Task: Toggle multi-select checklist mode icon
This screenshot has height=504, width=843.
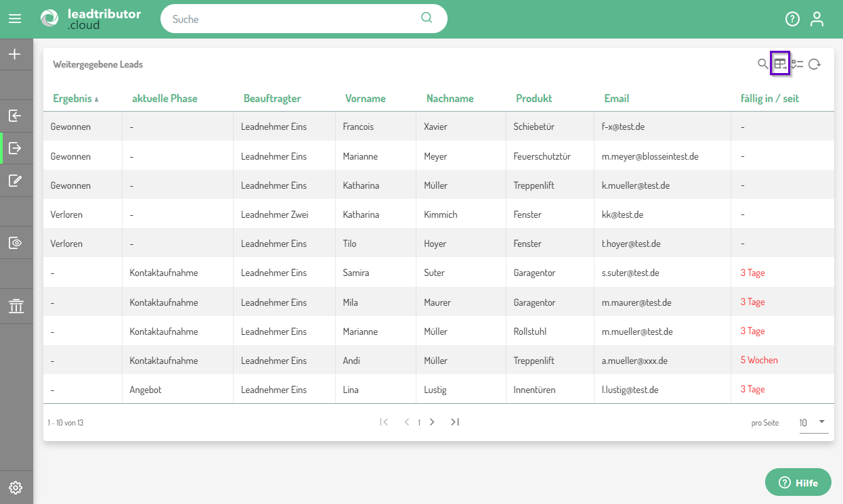Action: (798, 64)
